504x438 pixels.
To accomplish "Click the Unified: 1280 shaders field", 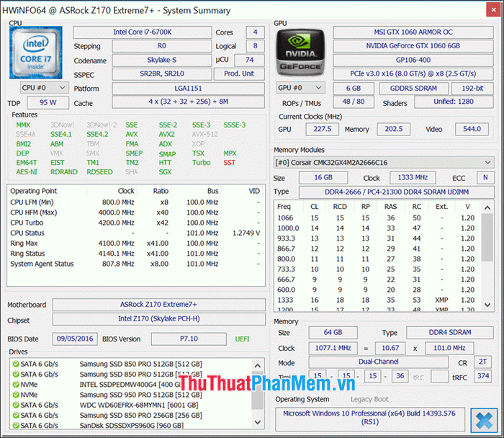I will coord(454,102).
